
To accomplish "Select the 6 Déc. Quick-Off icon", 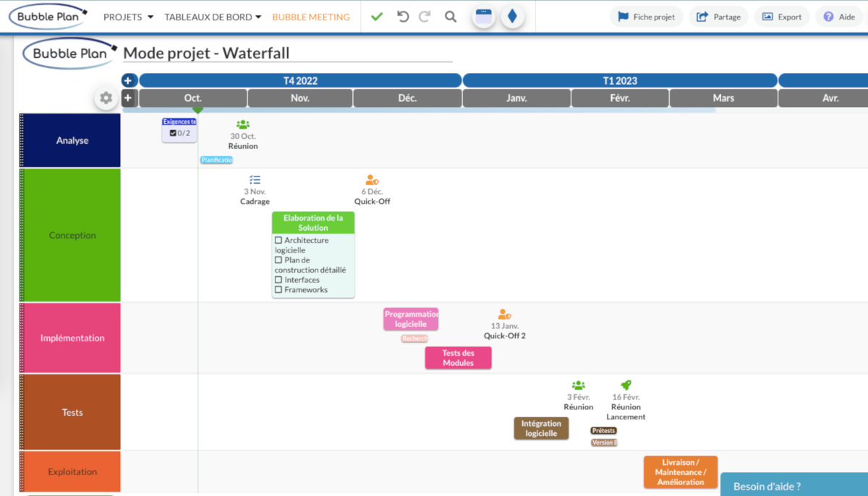I will point(372,180).
